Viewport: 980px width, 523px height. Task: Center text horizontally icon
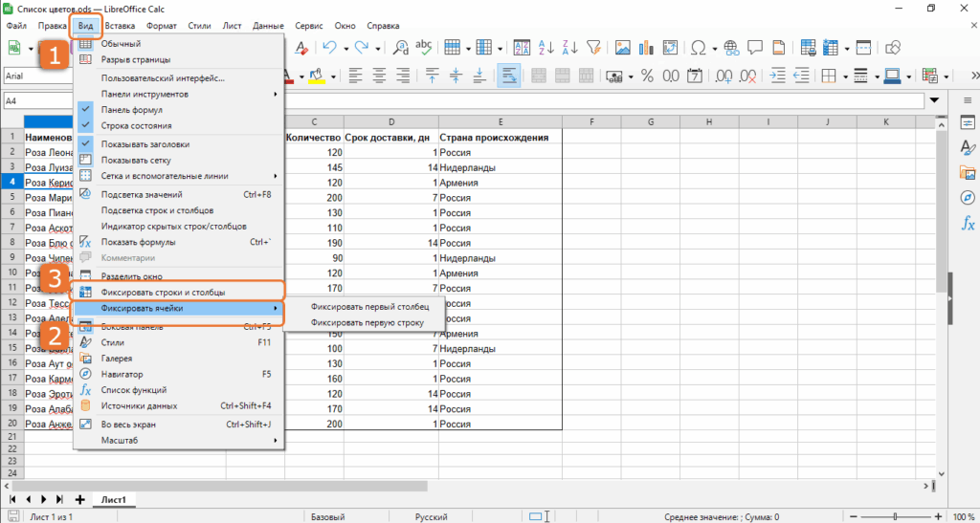coord(379,76)
